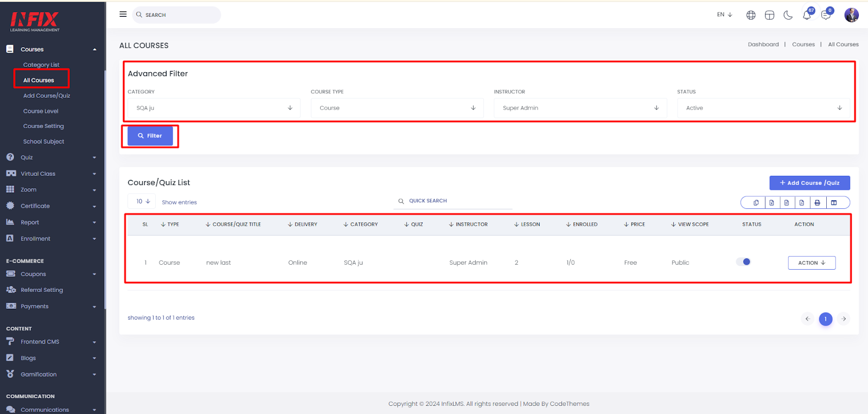
Task: Click the column visibility icon
Action: (834, 202)
